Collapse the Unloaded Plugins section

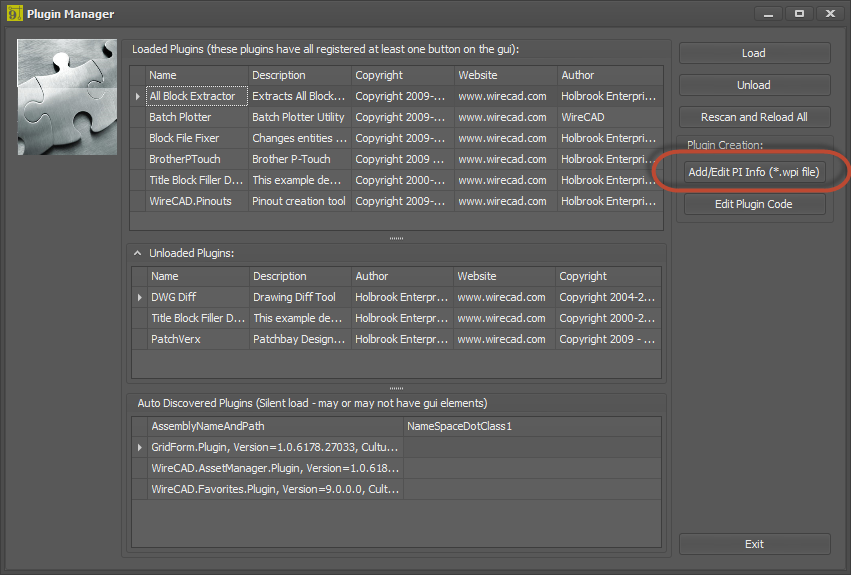[137, 253]
